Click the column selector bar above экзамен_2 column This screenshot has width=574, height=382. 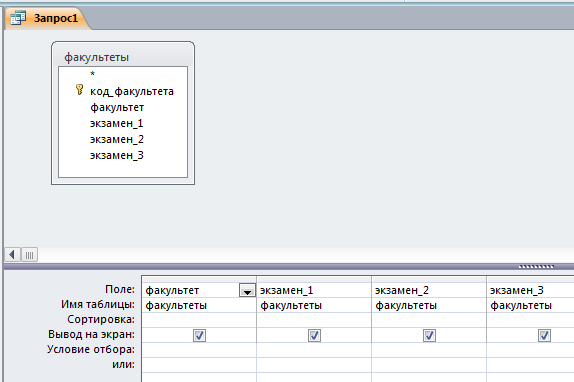(x=429, y=280)
